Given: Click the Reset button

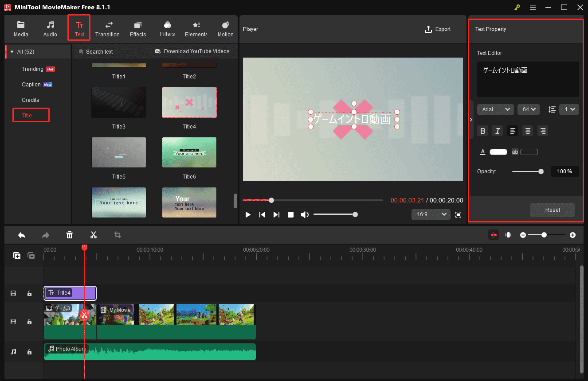Looking at the screenshot, I should click(553, 210).
